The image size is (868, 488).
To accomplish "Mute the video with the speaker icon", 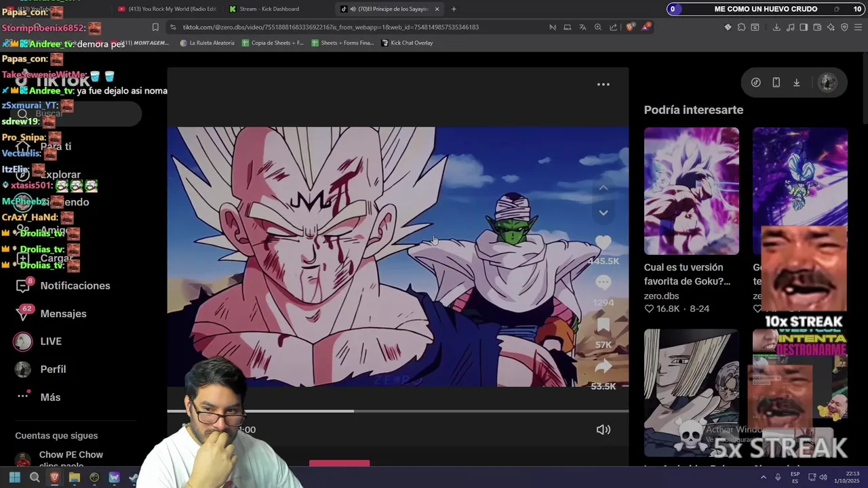I will click(603, 430).
